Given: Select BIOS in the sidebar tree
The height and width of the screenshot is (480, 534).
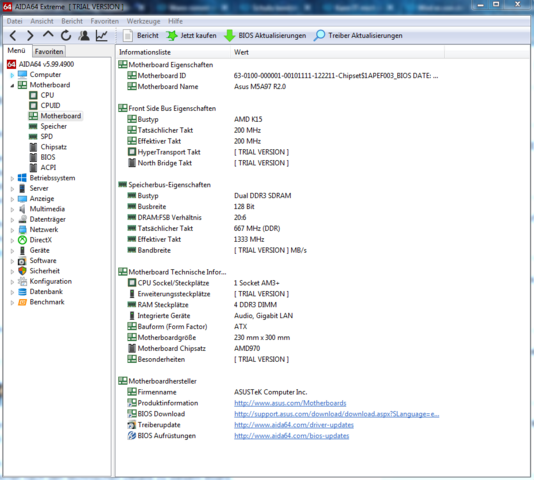Looking at the screenshot, I should pyautogui.click(x=48, y=157).
